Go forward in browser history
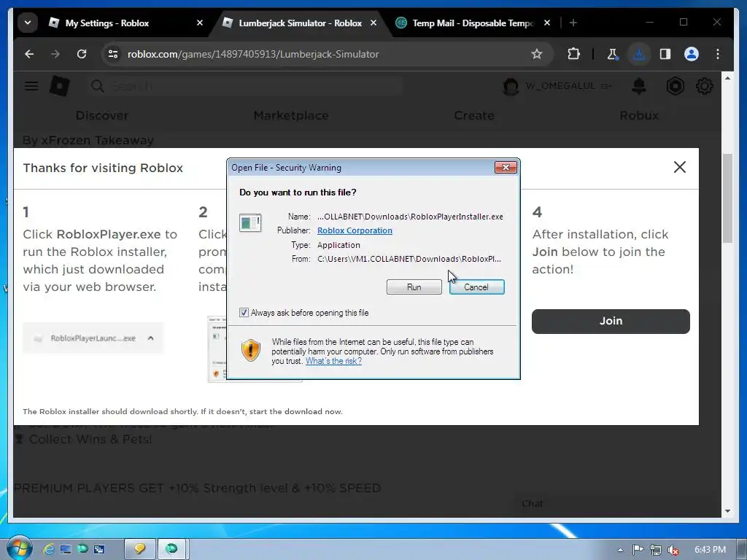 (55, 54)
